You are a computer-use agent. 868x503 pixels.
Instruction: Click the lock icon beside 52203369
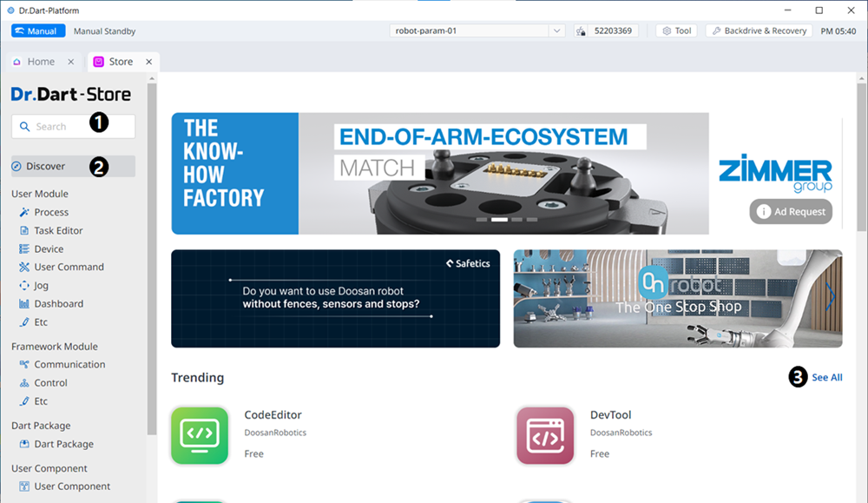pos(581,31)
